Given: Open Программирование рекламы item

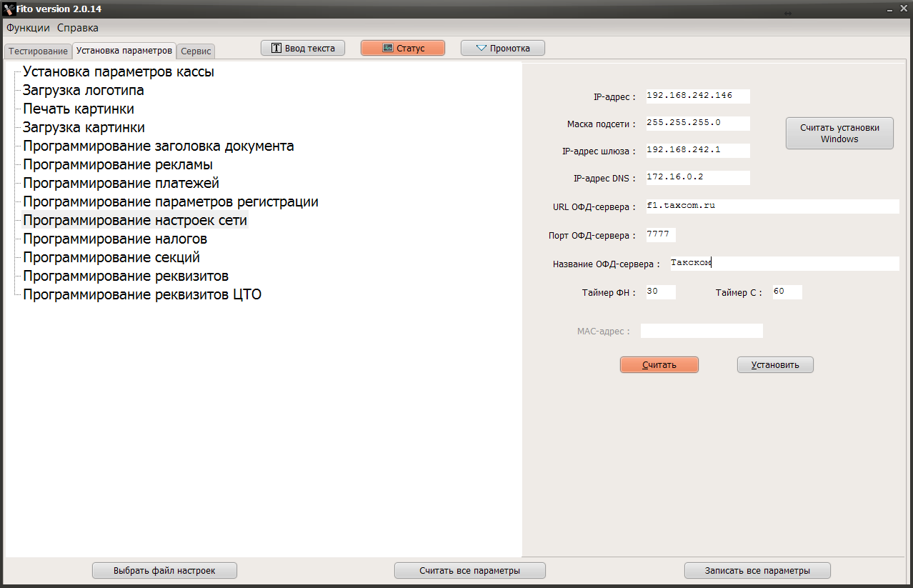Looking at the screenshot, I should [118, 164].
